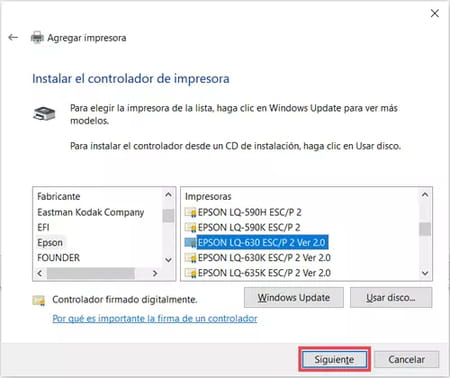
Task: Click the up arrow of the Impresoras list scrollbar
Action: pos(425,195)
